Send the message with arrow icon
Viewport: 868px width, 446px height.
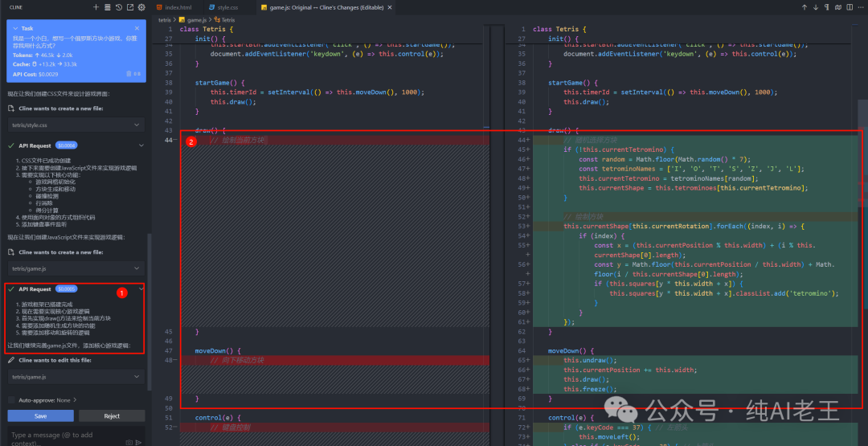[139, 442]
